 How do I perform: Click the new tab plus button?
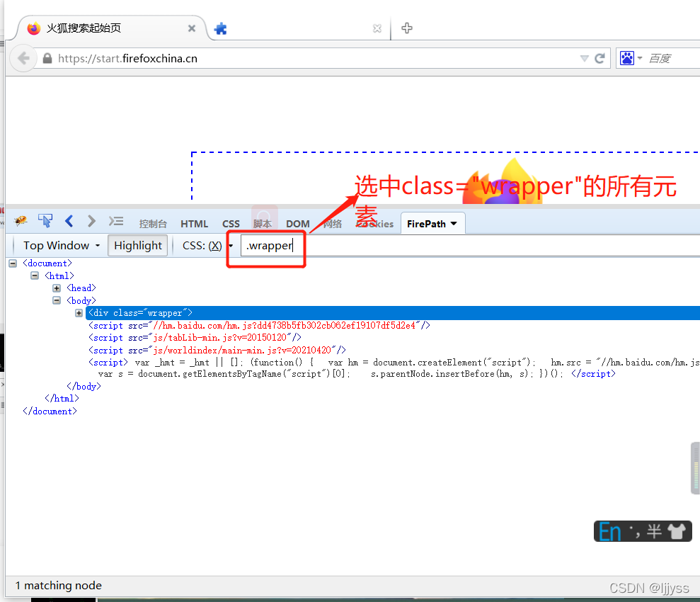[x=406, y=28]
